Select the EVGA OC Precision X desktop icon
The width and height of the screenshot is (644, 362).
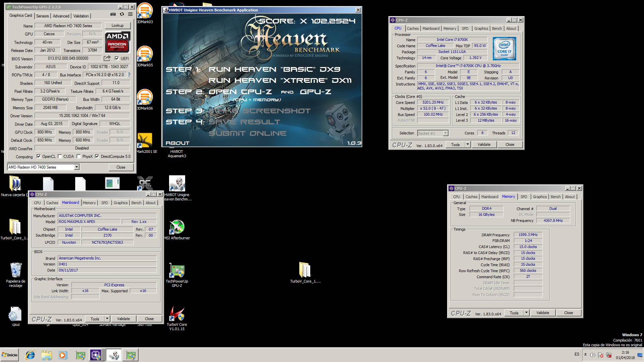[145, 183]
